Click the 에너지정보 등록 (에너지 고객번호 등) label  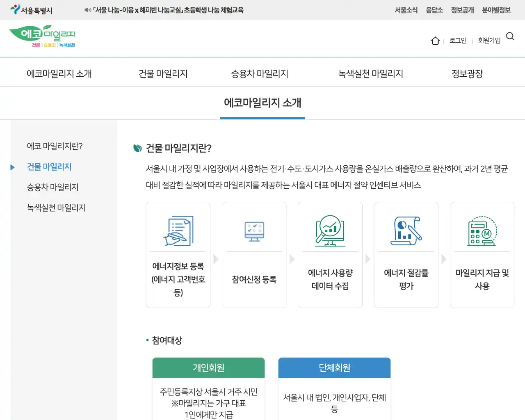tap(178, 279)
